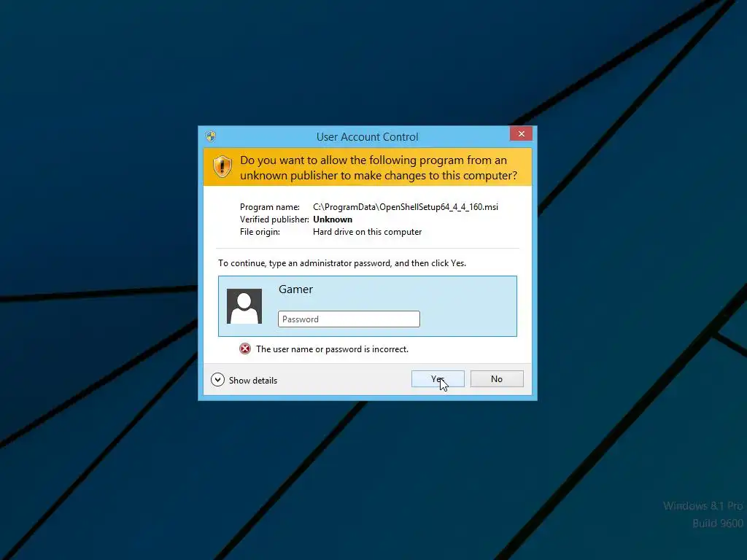Click the 'Verified publisher:' label
This screenshot has height=560, width=747.
(x=274, y=219)
